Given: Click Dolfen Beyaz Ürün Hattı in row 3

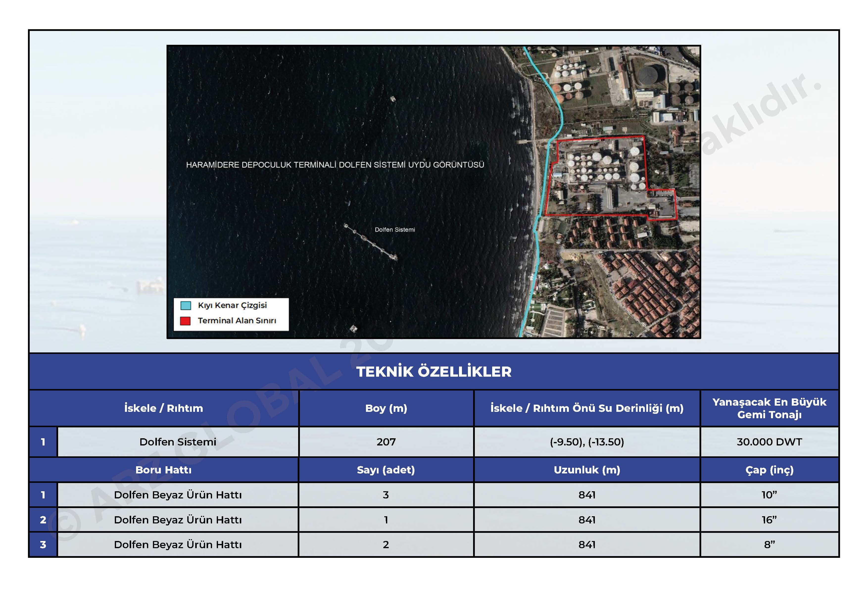Looking at the screenshot, I should point(178,545).
